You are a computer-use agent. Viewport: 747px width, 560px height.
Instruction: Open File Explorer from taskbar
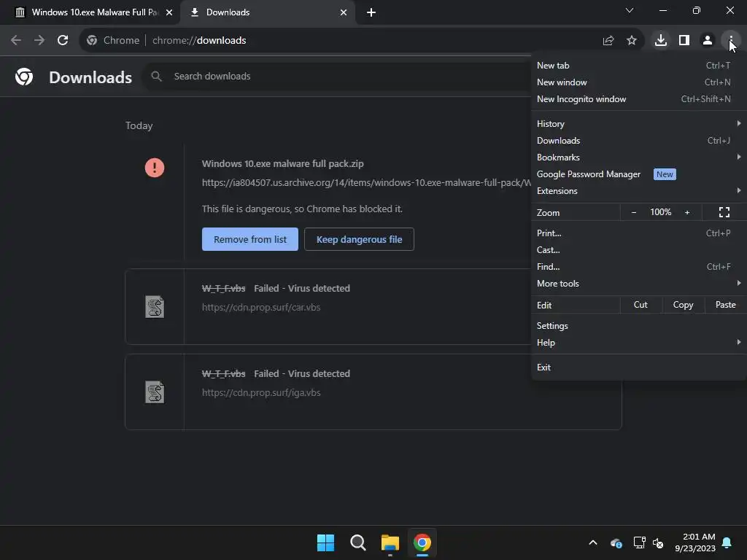point(390,542)
